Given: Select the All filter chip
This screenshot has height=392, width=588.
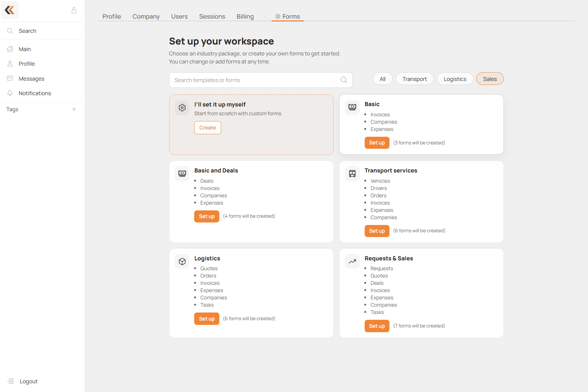Looking at the screenshot, I should coord(382,78).
